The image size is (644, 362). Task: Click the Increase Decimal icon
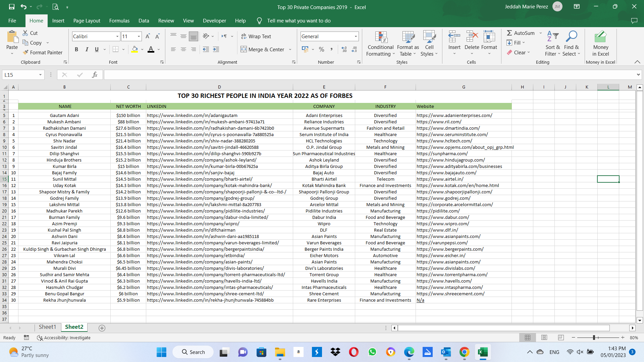click(x=344, y=49)
